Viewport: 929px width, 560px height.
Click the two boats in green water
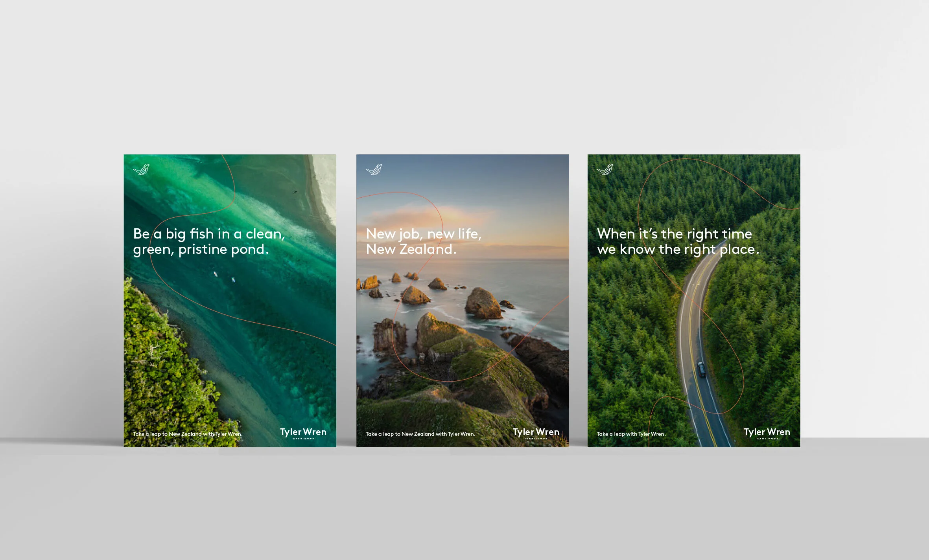coord(224,277)
